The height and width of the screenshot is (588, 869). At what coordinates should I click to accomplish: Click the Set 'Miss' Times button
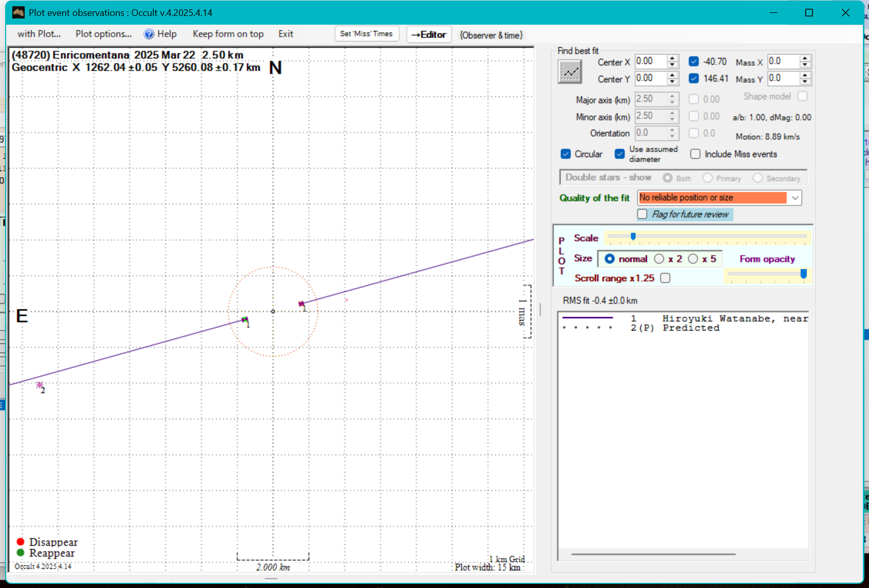[366, 34]
